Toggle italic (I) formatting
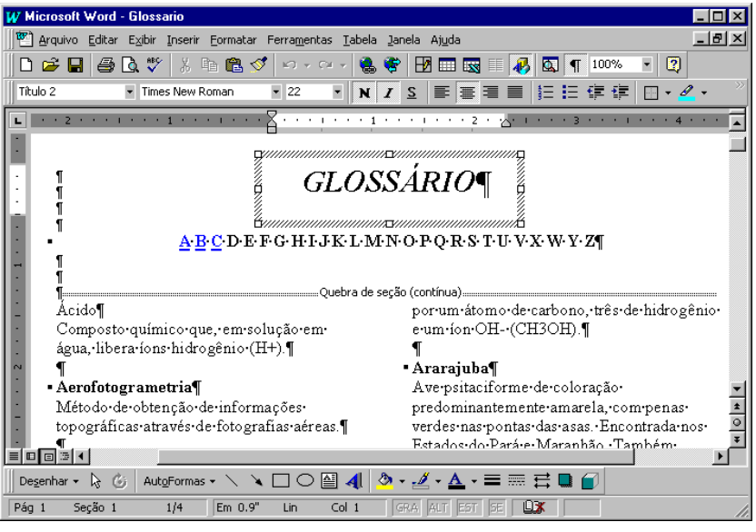The width and height of the screenshot is (756, 532). click(388, 92)
